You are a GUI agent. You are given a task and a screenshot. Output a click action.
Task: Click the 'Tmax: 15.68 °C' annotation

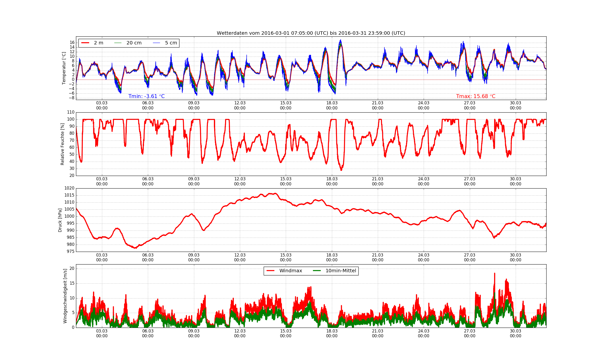476,96
